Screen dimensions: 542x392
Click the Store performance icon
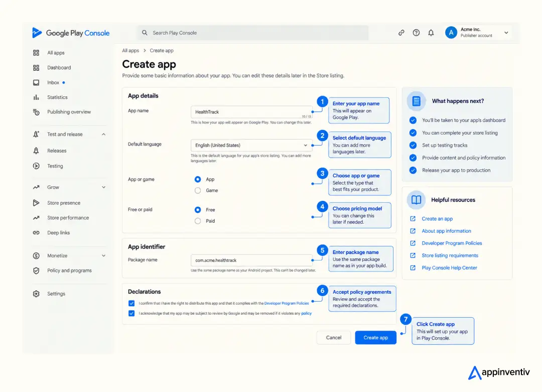point(36,218)
